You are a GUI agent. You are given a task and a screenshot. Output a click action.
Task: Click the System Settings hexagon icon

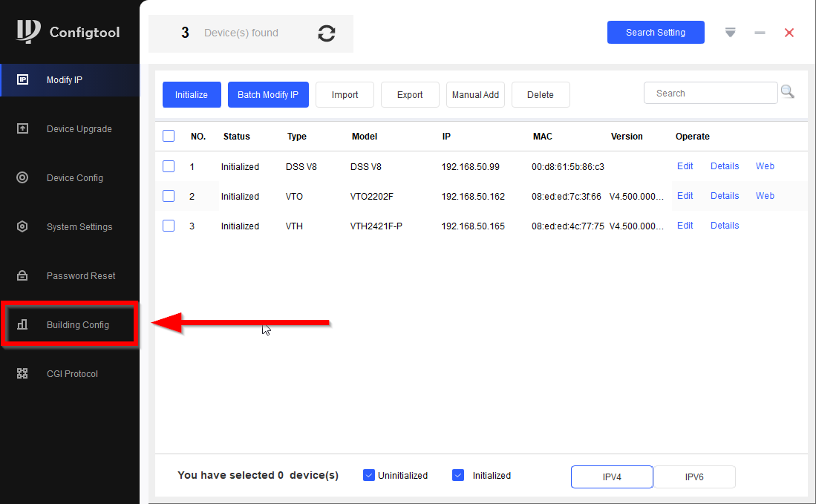22,226
